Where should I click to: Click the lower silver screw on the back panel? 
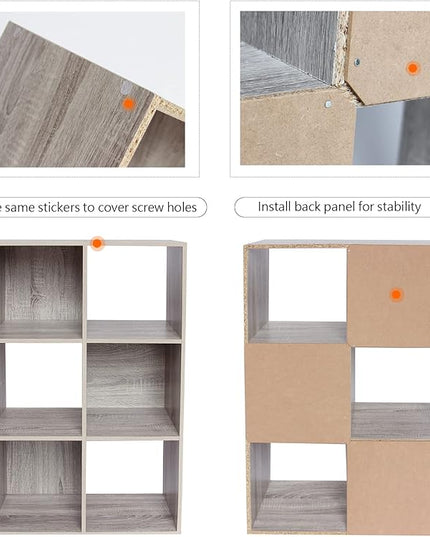[328, 103]
